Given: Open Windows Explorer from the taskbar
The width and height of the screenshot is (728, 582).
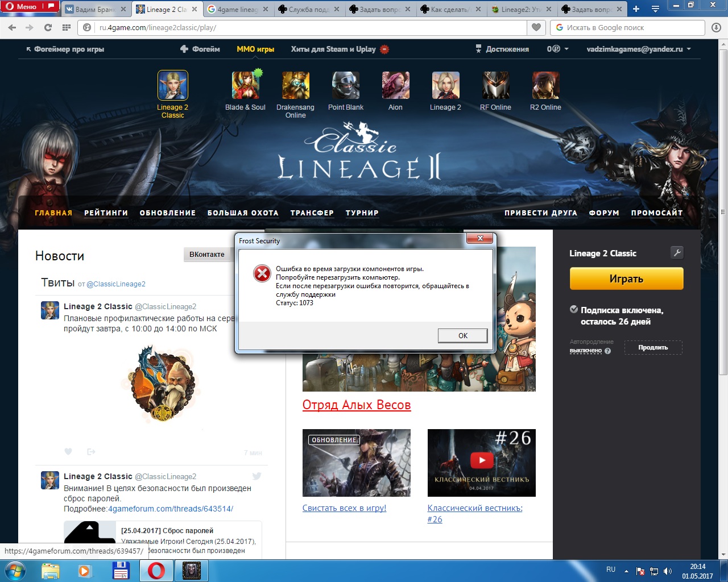Looking at the screenshot, I should click(50, 571).
